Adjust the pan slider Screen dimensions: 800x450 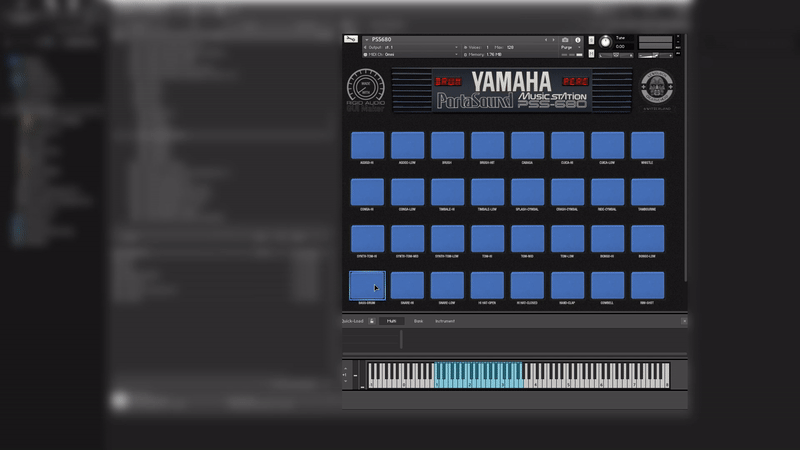(x=616, y=55)
